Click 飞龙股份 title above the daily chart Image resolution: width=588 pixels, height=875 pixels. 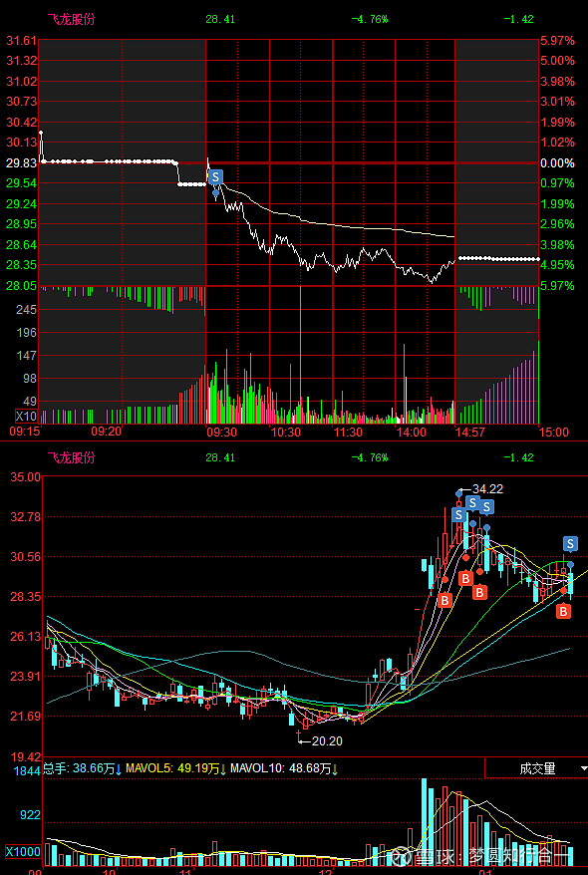tap(71, 457)
